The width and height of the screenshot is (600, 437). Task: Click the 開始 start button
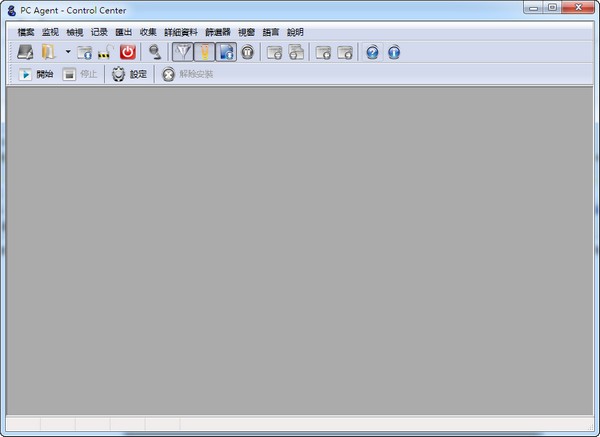[x=36, y=74]
